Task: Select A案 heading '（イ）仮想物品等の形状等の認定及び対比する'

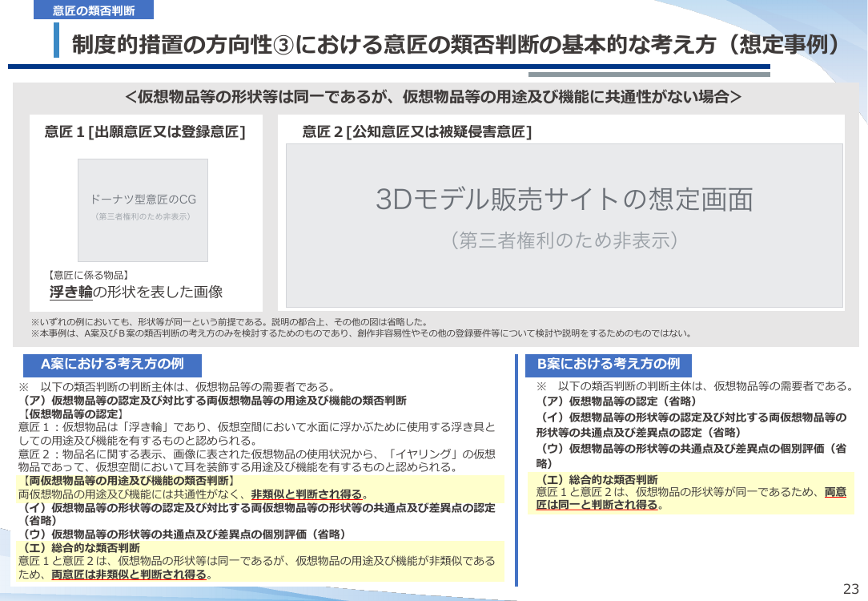Action: pyautogui.click(x=257, y=514)
